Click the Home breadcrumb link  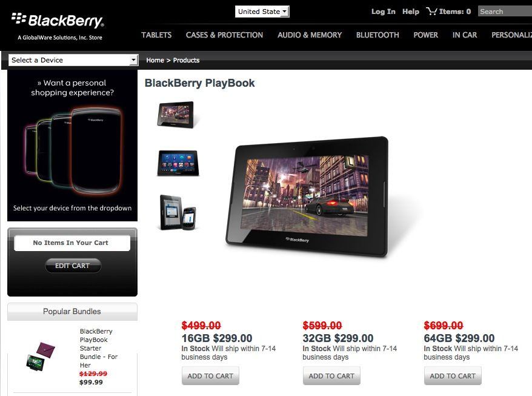click(155, 60)
